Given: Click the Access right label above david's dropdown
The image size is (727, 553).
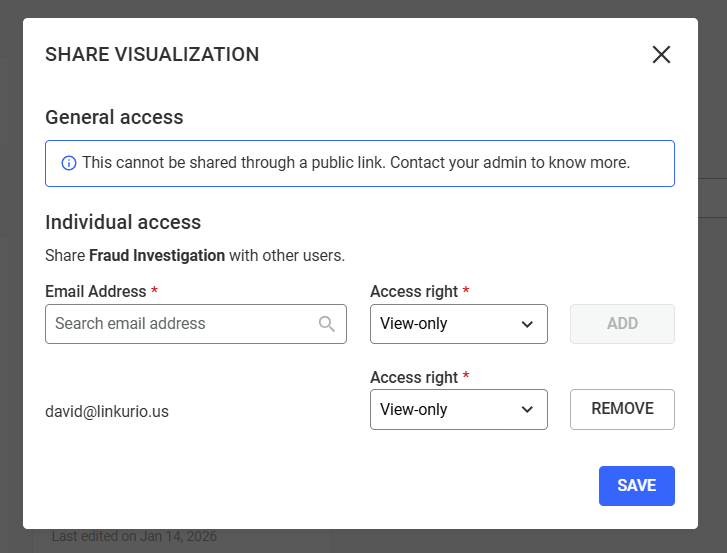Looking at the screenshot, I should pyautogui.click(x=413, y=377).
